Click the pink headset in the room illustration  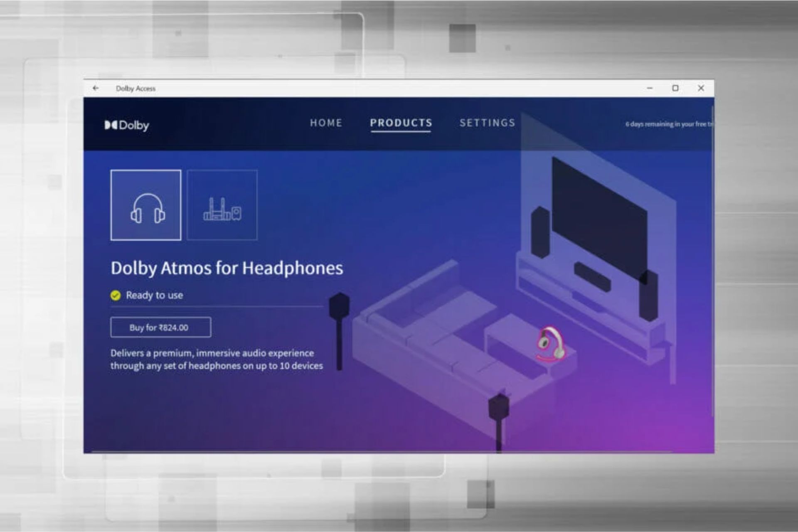pyautogui.click(x=551, y=344)
